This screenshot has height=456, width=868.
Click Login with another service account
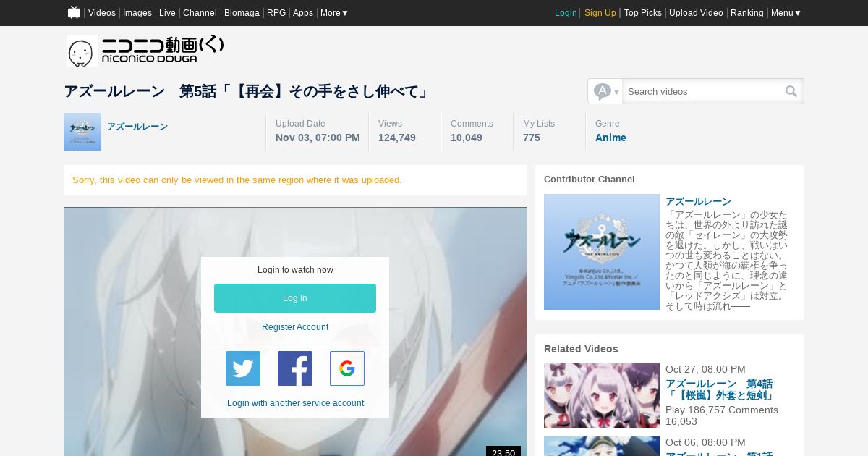[x=295, y=403]
